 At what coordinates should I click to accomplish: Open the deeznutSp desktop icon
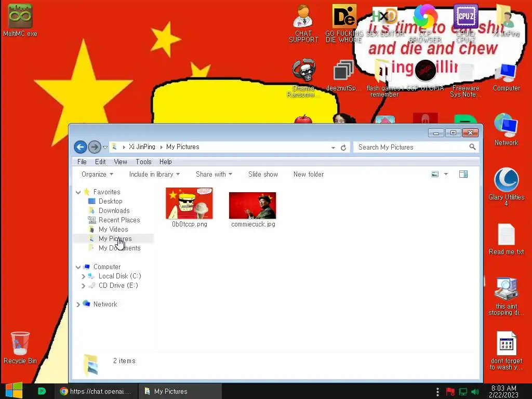click(344, 75)
